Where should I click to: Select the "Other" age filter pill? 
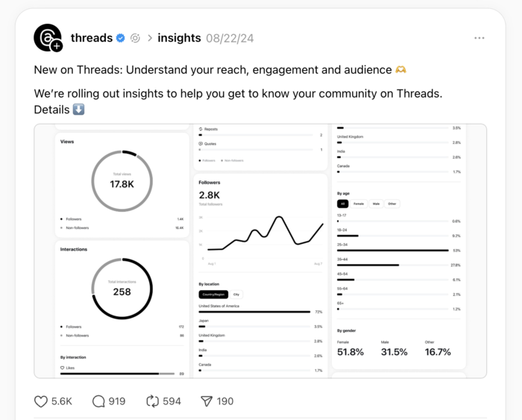click(392, 204)
